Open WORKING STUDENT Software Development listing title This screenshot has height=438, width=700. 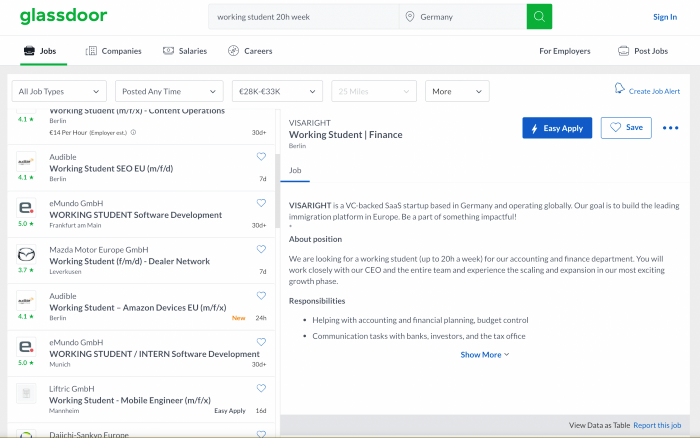[x=135, y=215]
